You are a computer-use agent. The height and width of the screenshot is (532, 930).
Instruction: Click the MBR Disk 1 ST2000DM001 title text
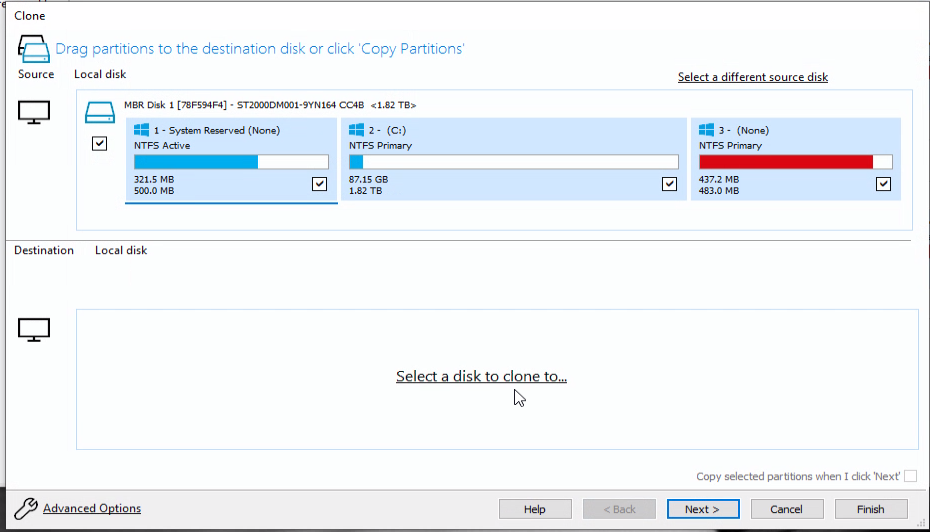[x=270, y=105]
